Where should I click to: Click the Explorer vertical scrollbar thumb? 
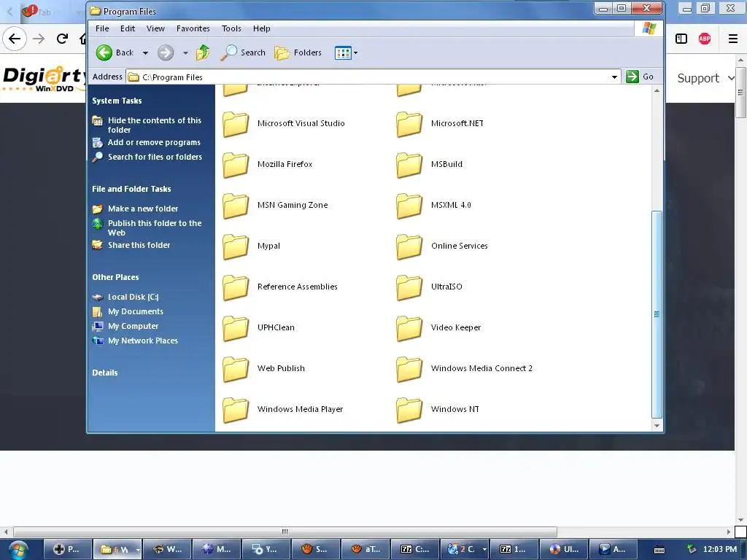[657, 315]
